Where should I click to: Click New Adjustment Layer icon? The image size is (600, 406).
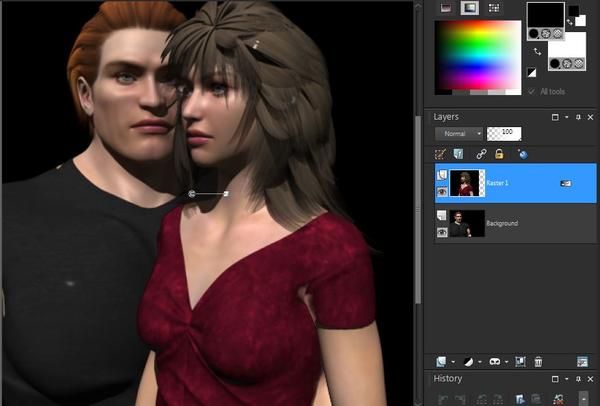click(x=468, y=361)
